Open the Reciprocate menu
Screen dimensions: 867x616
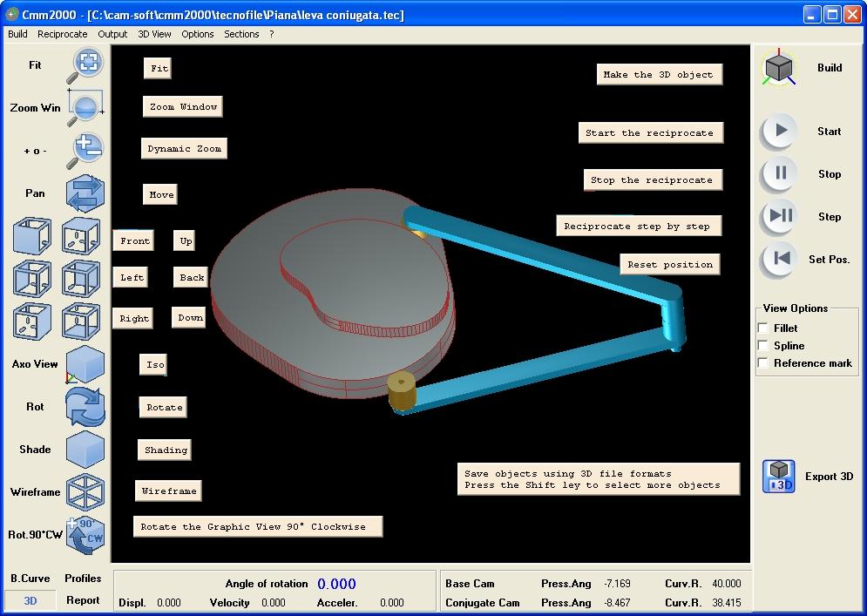pyautogui.click(x=63, y=34)
